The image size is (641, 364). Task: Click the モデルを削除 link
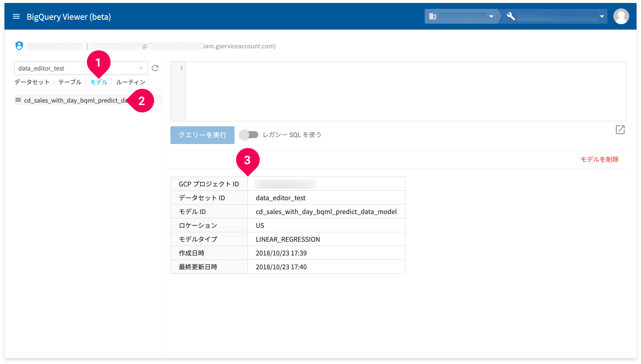[600, 159]
